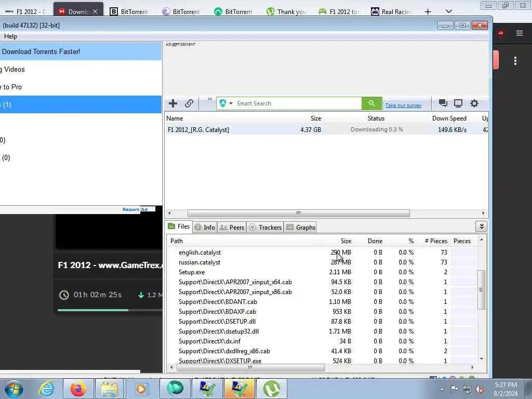Click the browser three-dot vertical menu
The height and width of the screenshot is (399, 532).
[515, 61]
